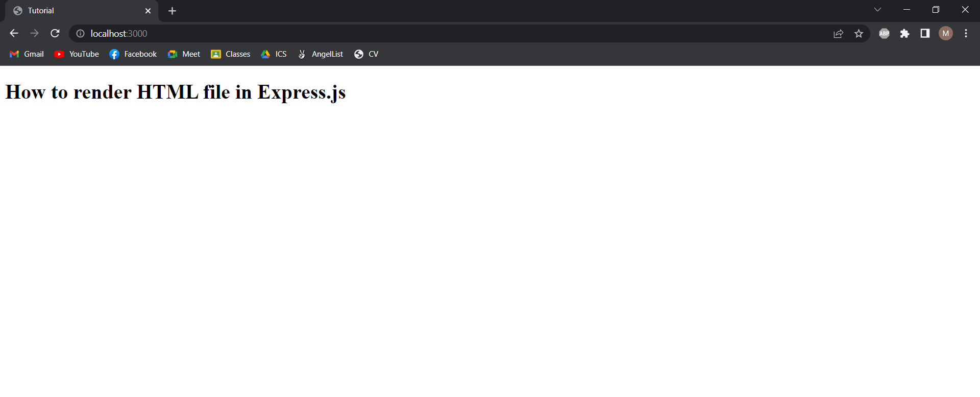Open the AdBlock Plus extension

pyautogui.click(x=884, y=34)
